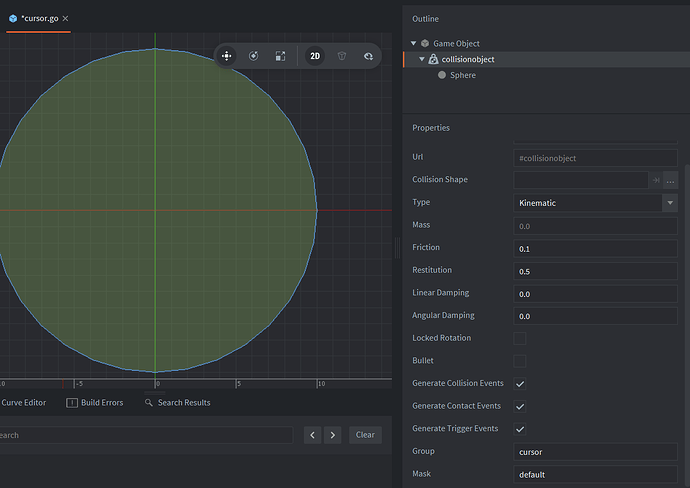
Task: Click the Angular Damping value field
Action: tap(595, 316)
